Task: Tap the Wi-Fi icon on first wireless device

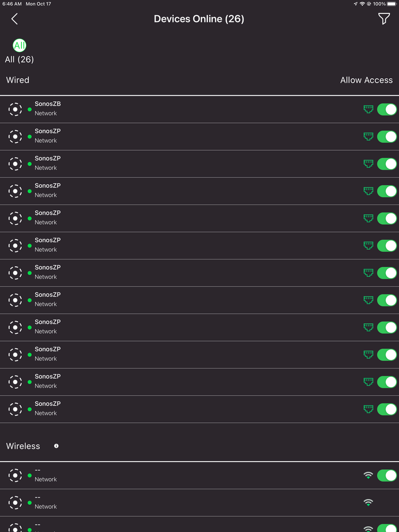Action: click(x=368, y=475)
